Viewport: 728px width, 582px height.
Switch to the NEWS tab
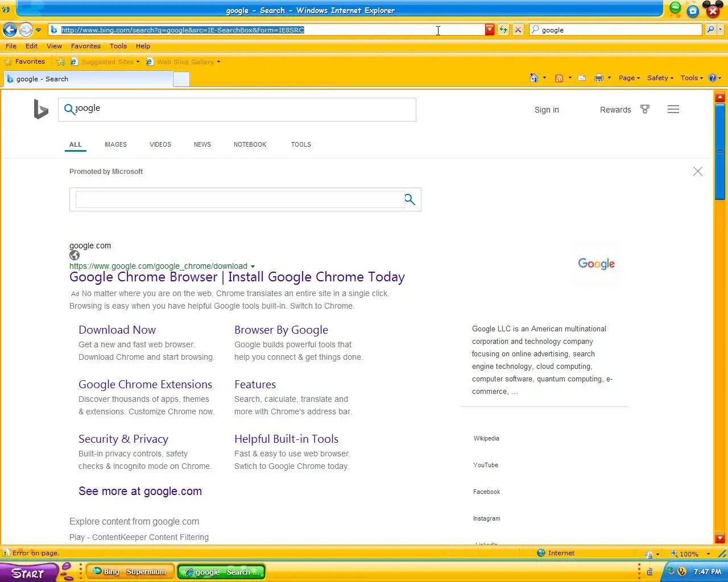pos(202,144)
